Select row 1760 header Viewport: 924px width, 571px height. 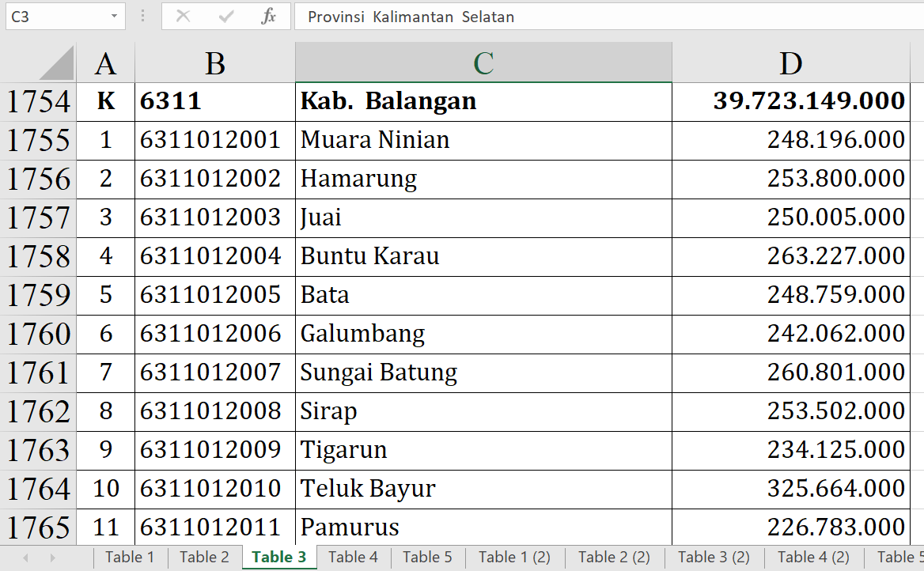click(38, 334)
